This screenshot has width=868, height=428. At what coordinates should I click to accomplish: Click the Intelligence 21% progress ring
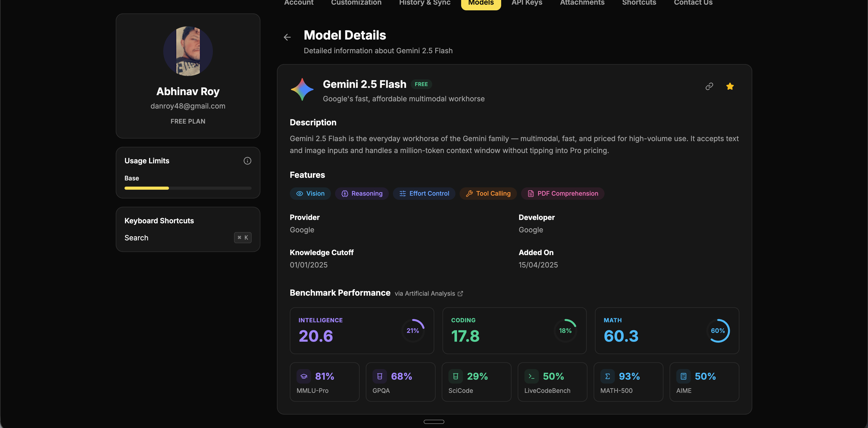413,331
